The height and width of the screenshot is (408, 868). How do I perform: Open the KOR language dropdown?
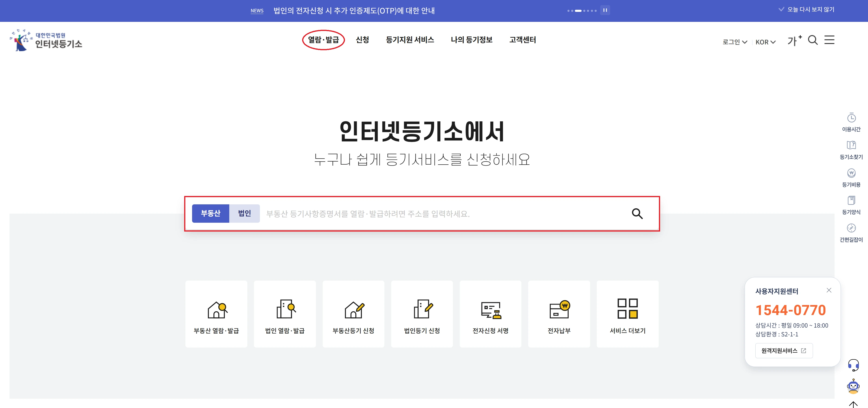click(x=765, y=42)
